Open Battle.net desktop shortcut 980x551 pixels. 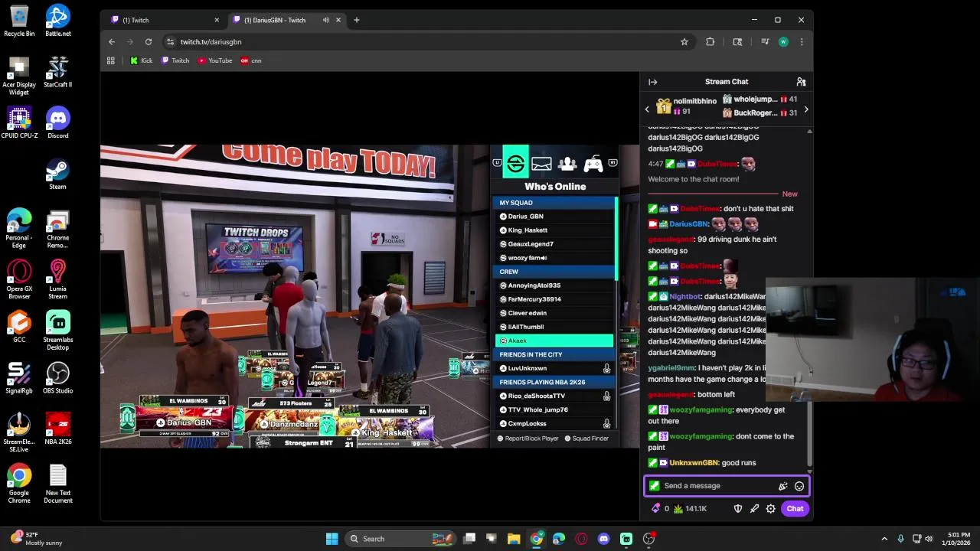(57, 21)
